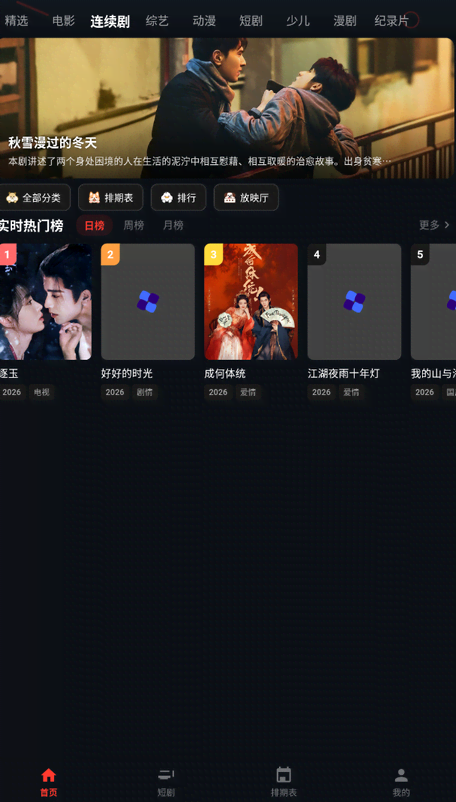
Task: Expand 更多 chevron for hot ranking
Action: point(435,225)
